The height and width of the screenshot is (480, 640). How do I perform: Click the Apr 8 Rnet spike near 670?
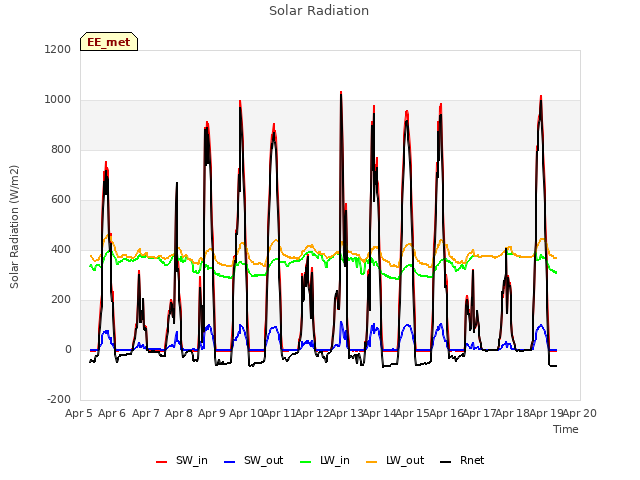click(177, 184)
